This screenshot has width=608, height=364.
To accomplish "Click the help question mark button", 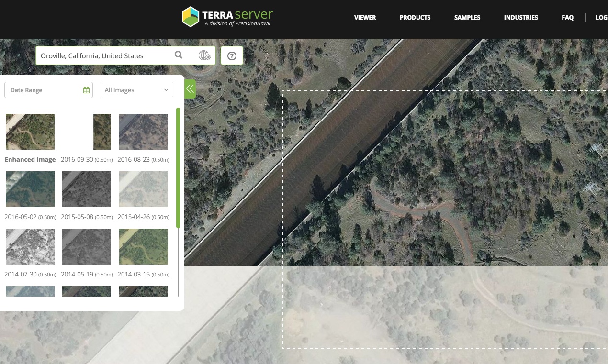I will click(x=232, y=56).
